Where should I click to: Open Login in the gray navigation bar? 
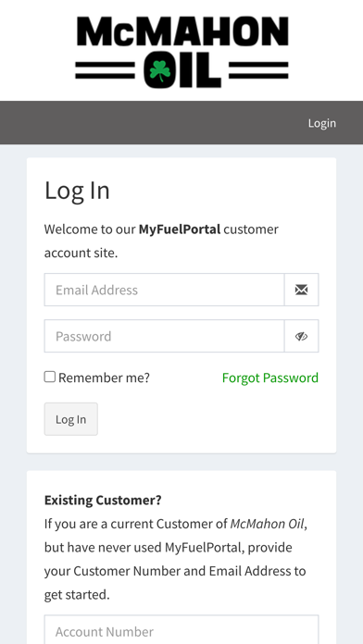pos(322,123)
